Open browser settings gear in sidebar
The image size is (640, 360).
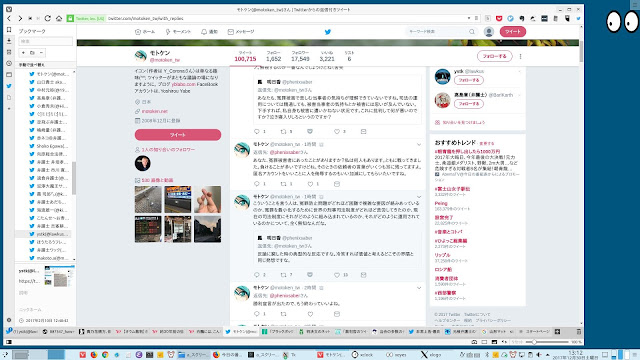pyautogui.click(x=9, y=320)
